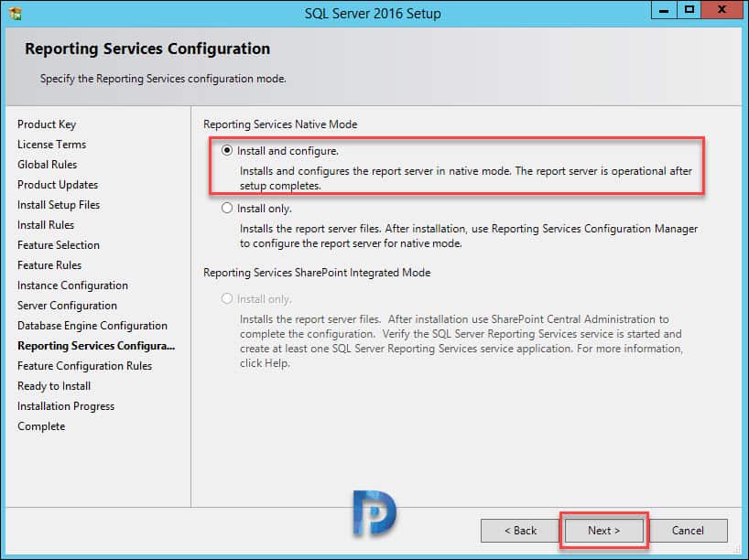749x560 pixels.
Task: Click the Product Key step
Action: click(x=47, y=124)
